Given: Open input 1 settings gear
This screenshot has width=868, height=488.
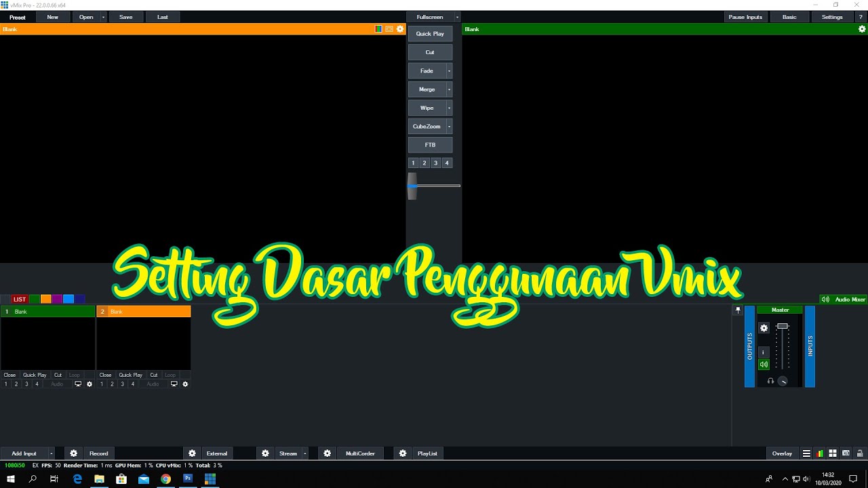Looking at the screenshot, I should pyautogui.click(x=90, y=384).
